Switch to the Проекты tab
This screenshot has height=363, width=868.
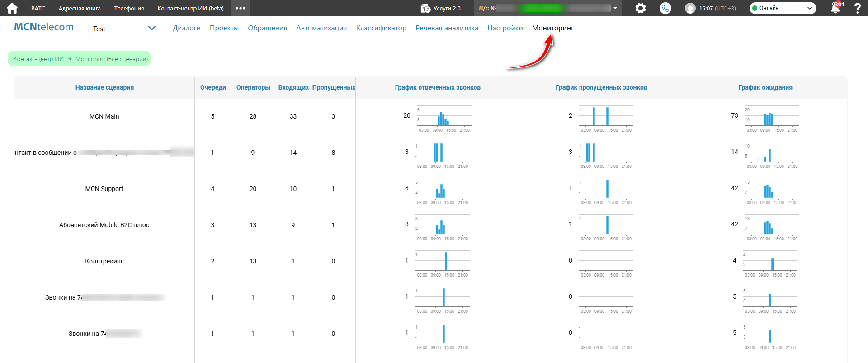pos(224,28)
